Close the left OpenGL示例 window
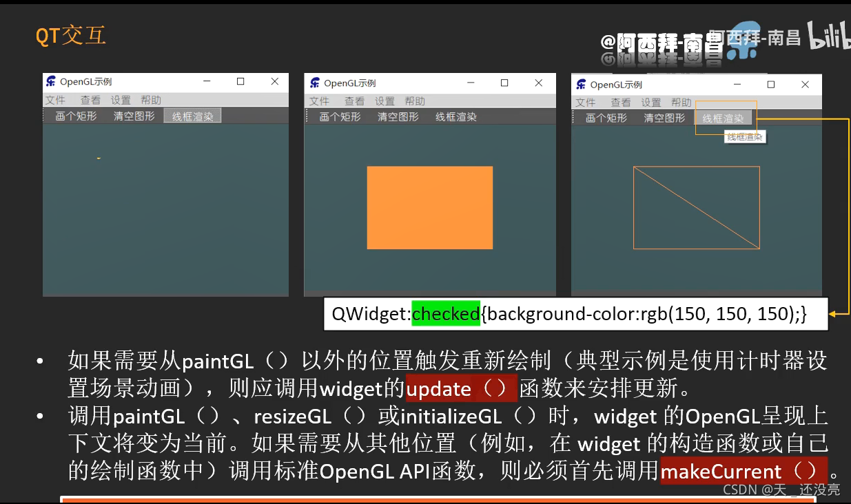The height and width of the screenshot is (504, 851). pyautogui.click(x=275, y=81)
